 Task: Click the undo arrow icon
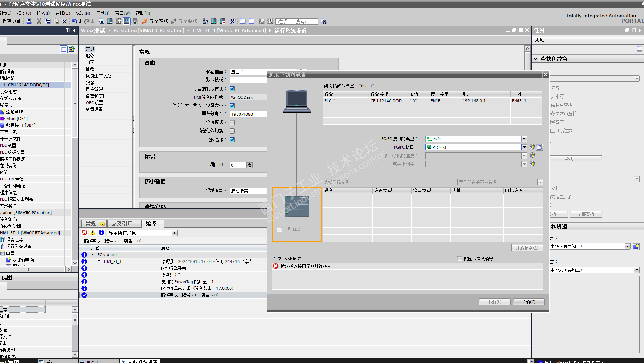coord(74,21)
